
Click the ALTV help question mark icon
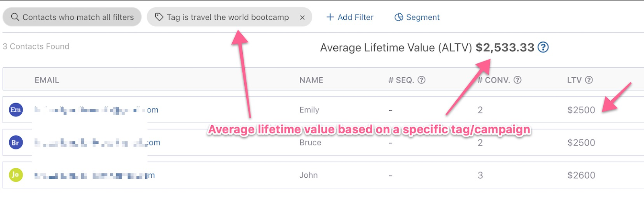click(543, 48)
